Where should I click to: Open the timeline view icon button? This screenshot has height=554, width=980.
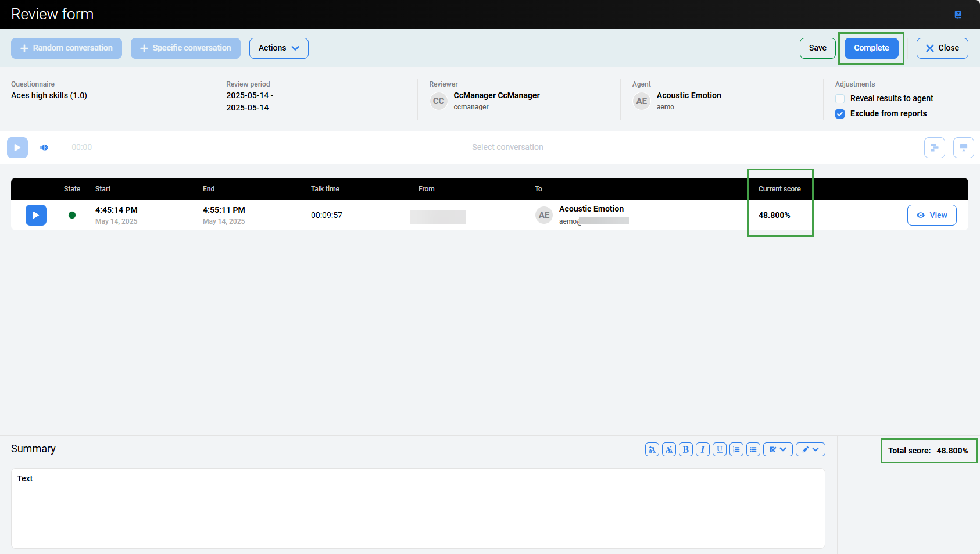coord(934,148)
